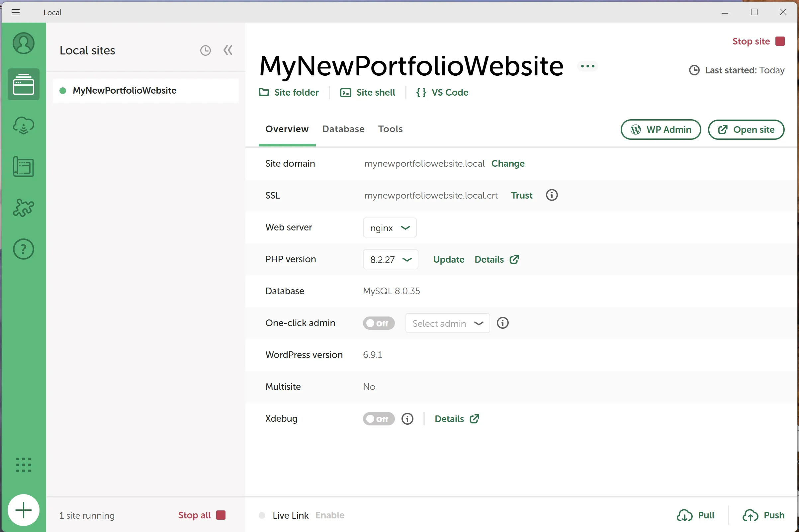Screen dimensions: 799x532
Task: Open Site shell for the site
Action: pos(367,92)
